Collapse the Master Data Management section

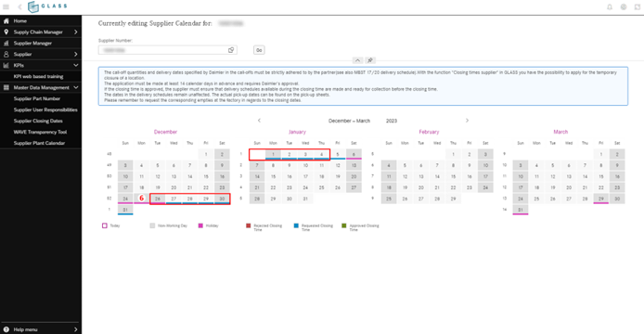(75, 87)
